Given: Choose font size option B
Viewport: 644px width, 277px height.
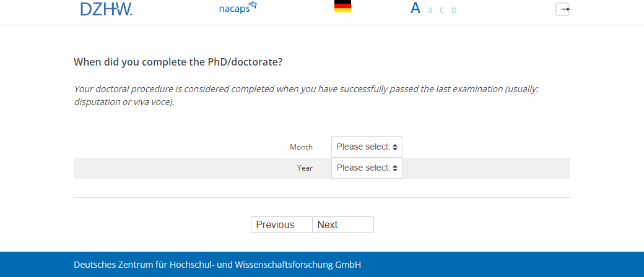Looking at the screenshot, I should click(x=430, y=11).
